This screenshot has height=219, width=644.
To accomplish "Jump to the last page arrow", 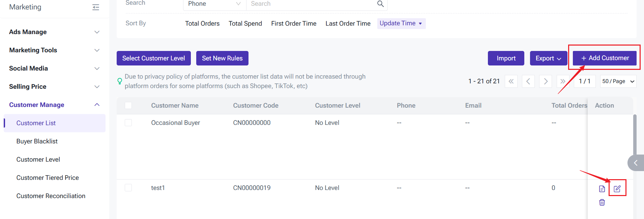I will click(563, 81).
